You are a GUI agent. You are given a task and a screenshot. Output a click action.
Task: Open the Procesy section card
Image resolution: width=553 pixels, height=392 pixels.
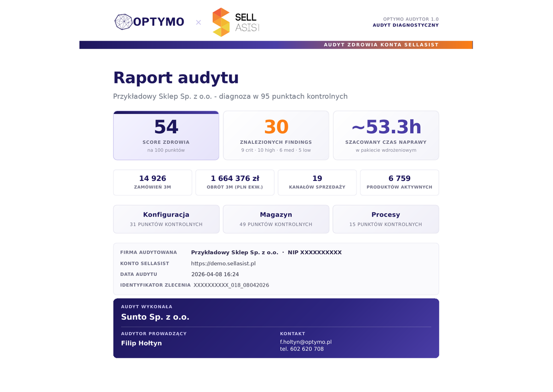coord(386,219)
